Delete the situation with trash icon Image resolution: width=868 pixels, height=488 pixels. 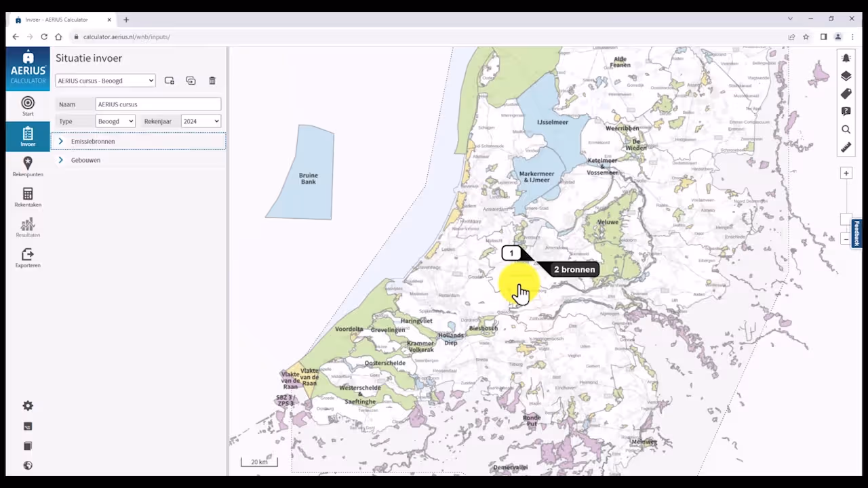(212, 81)
